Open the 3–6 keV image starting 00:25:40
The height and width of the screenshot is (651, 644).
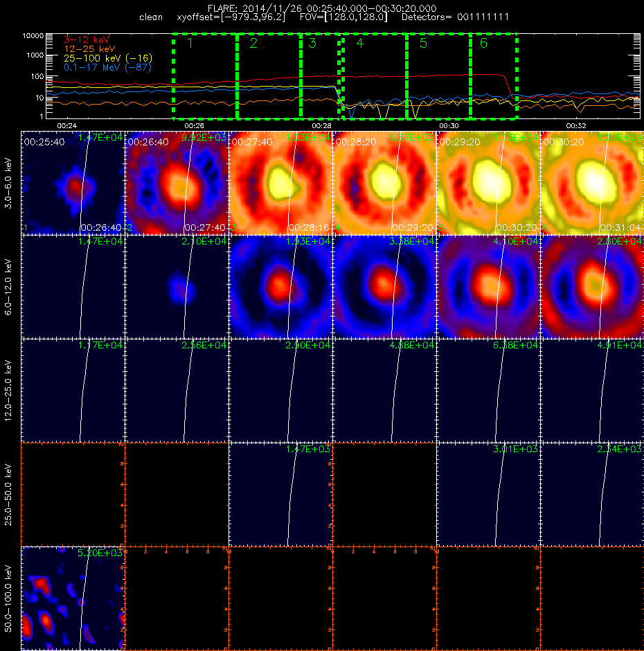73,183
